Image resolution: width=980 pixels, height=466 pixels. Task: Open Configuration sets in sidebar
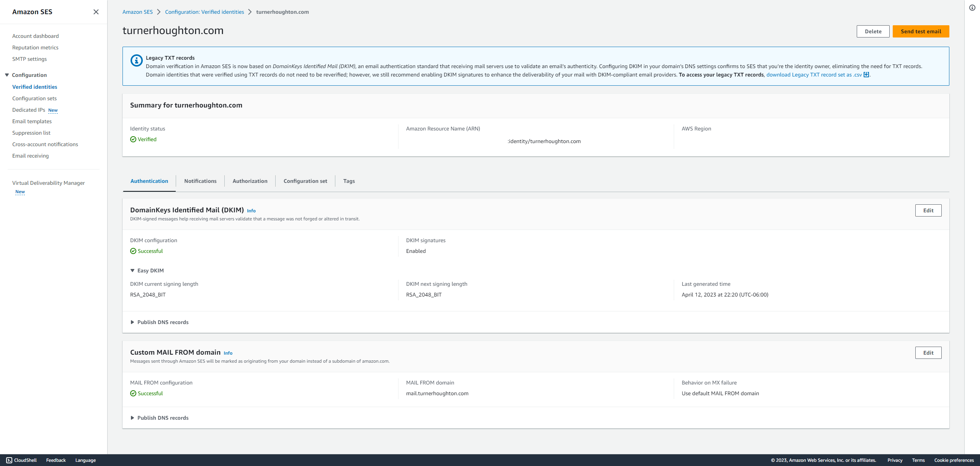[34, 98]
